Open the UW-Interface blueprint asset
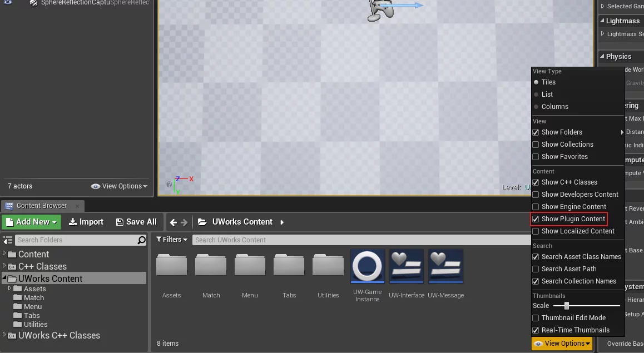The width and height of the screenshot is (644, 353). 406,266
